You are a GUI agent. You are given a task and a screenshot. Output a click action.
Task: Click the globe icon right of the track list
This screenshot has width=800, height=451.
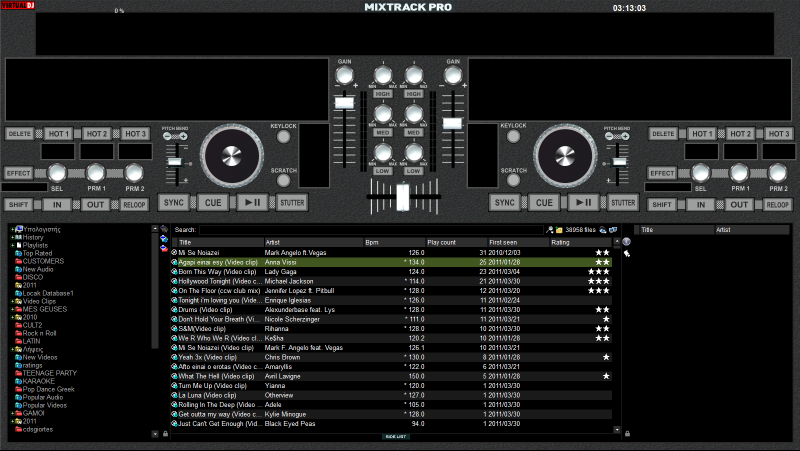[x=627, y=242]
